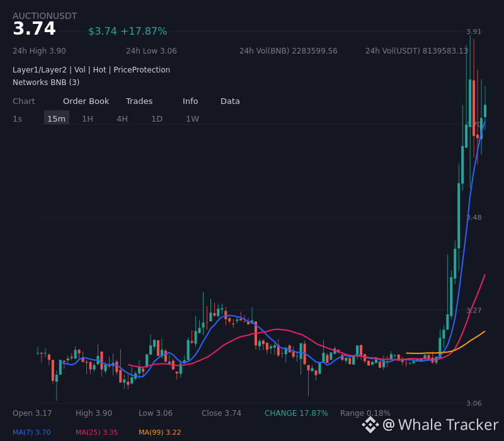Image resolution: width=504 pixels, height=441 pixels.
Task: Click the 3.48 price axis label
Action: tap(474, 217)
